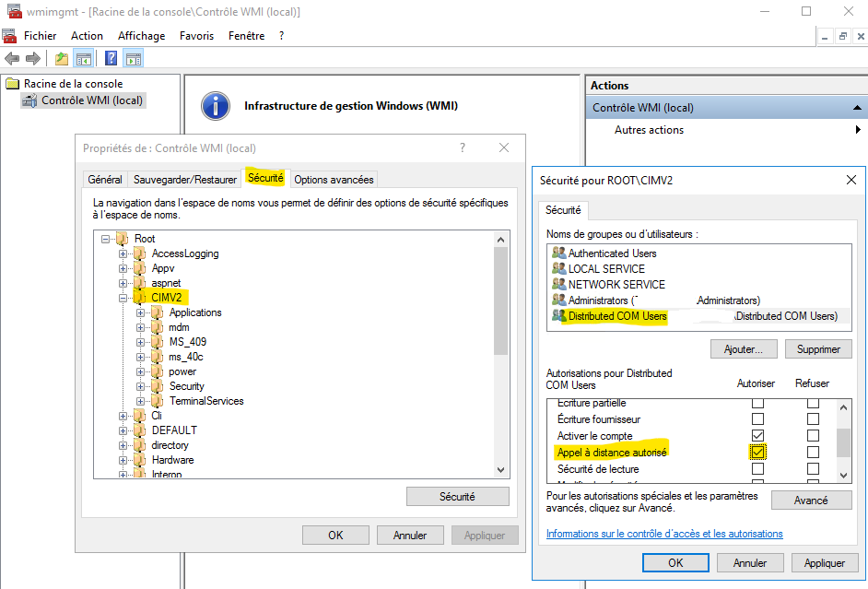Open the Affichage menu

click(142, 36)
